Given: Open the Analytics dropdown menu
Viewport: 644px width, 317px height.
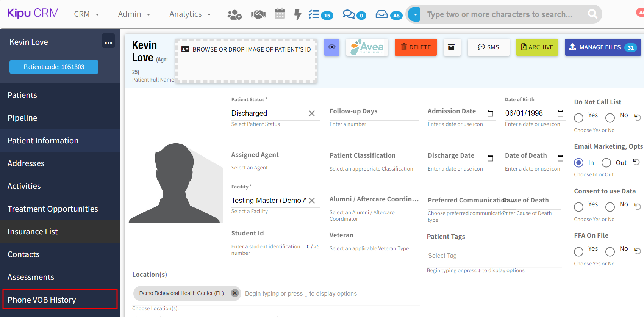Looking at the screenshot, I should tap(190, 14).
